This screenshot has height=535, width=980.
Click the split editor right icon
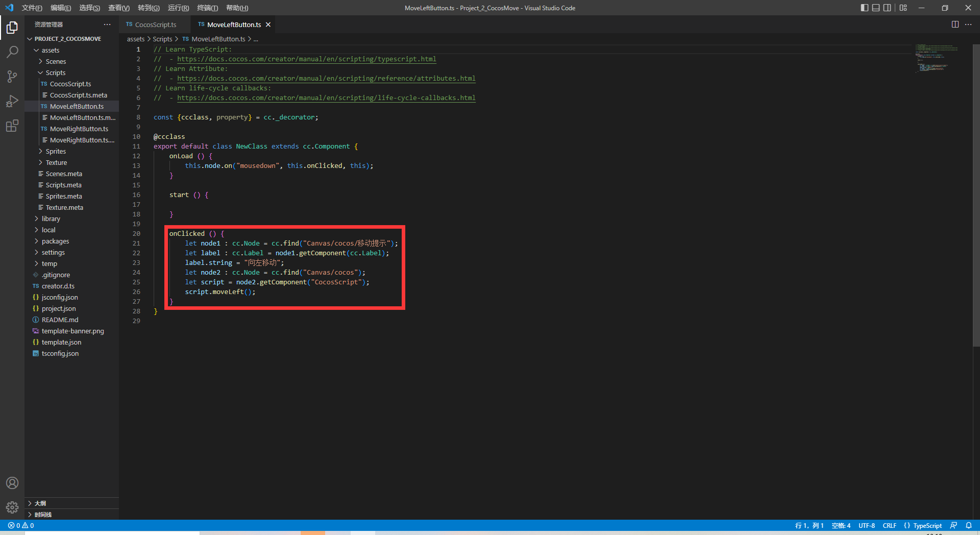(955, 25)
